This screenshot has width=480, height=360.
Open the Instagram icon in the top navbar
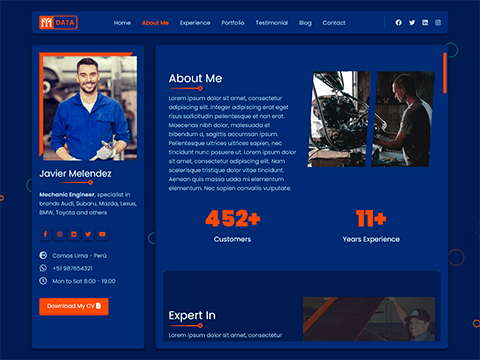click(x=438, y=23)
